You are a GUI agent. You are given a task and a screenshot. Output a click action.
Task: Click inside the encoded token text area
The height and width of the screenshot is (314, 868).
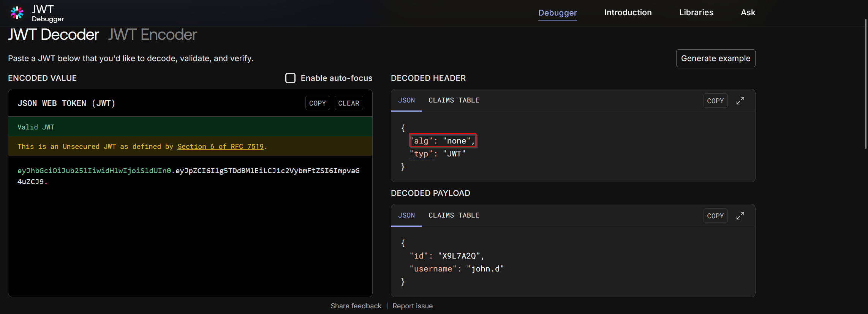tap(190, 235)
